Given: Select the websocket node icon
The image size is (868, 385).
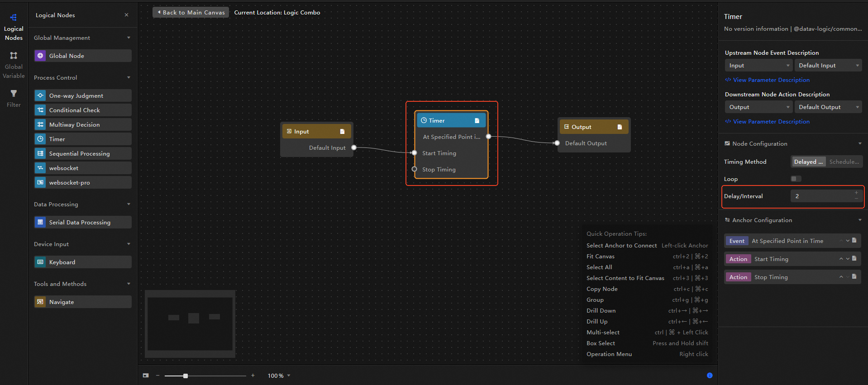Looking at the screenshot, I should [40, 168].
